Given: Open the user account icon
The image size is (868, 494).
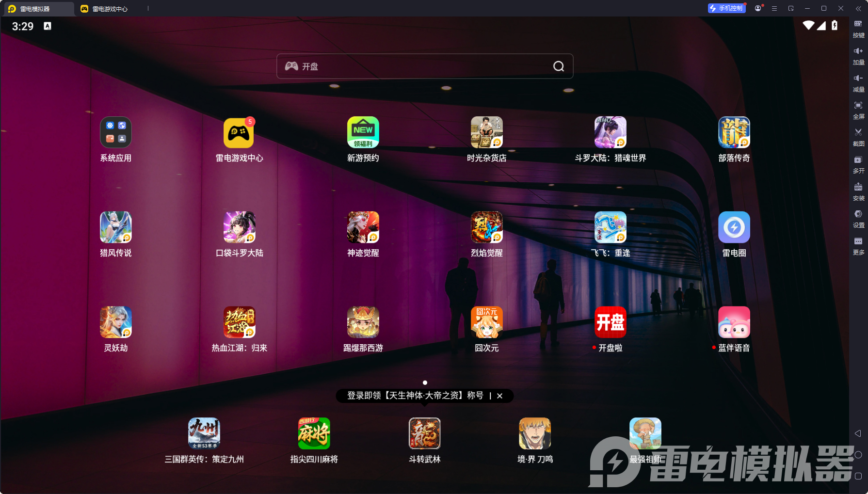Looking at the screenshot, I should (x=758, y=8).
